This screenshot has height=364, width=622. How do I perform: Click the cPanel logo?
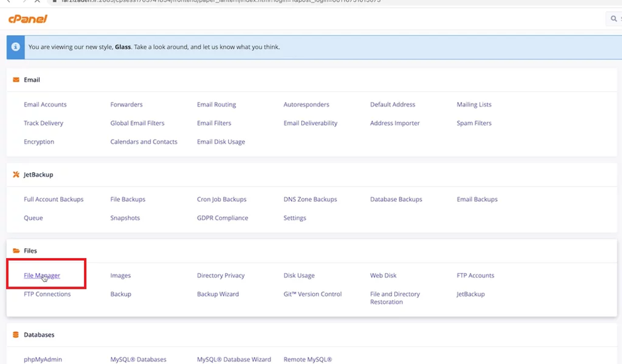tap(28, 19)
